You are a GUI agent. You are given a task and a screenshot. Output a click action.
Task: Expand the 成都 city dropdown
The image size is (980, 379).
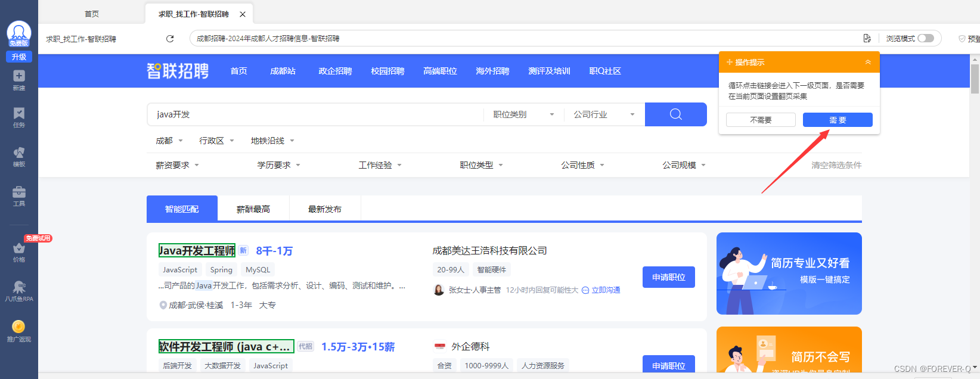click(x=169, y=141)
